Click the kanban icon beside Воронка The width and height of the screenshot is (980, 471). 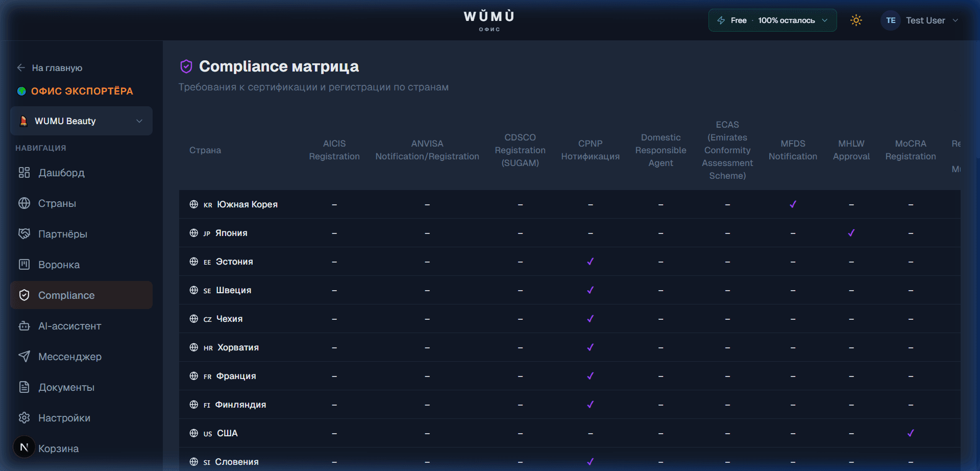[24, 265]
